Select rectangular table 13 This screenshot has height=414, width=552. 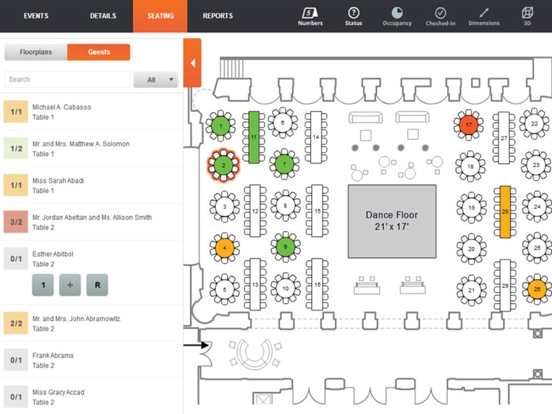pyautogui.click(x=255, y=284)
